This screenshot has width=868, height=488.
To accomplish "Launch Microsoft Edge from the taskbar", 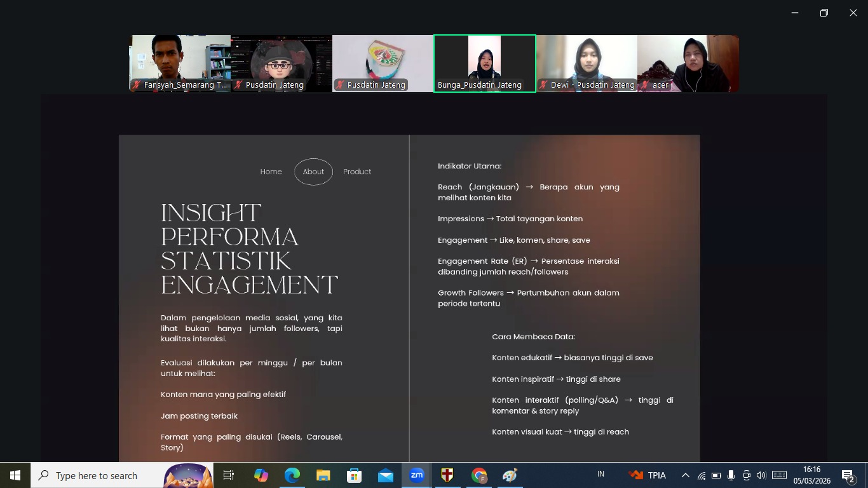I will (292, 475).
